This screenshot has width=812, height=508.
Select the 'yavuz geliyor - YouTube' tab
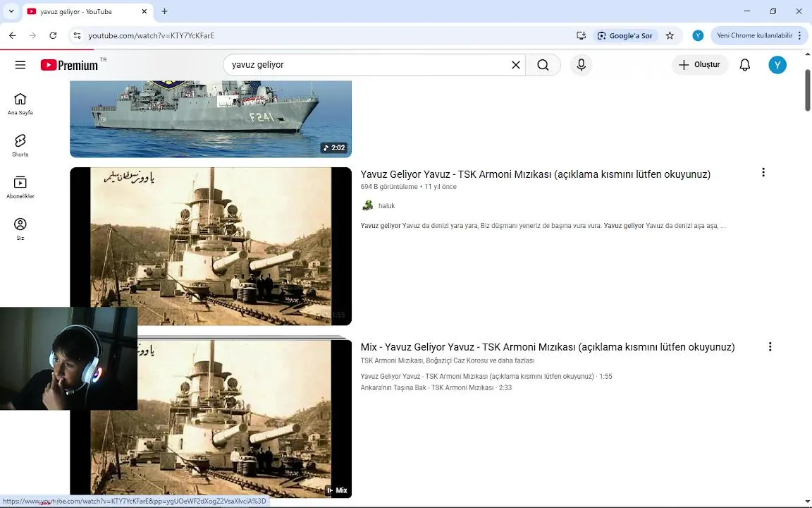[x=87, y=11]
